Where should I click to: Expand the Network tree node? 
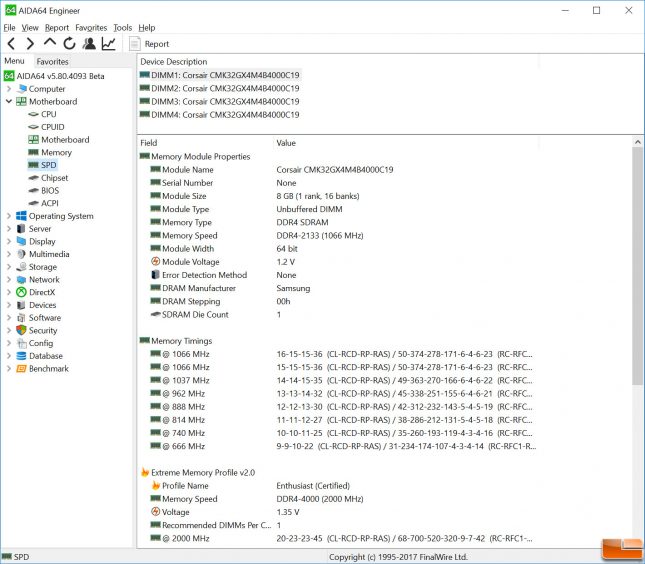[9, 279]
